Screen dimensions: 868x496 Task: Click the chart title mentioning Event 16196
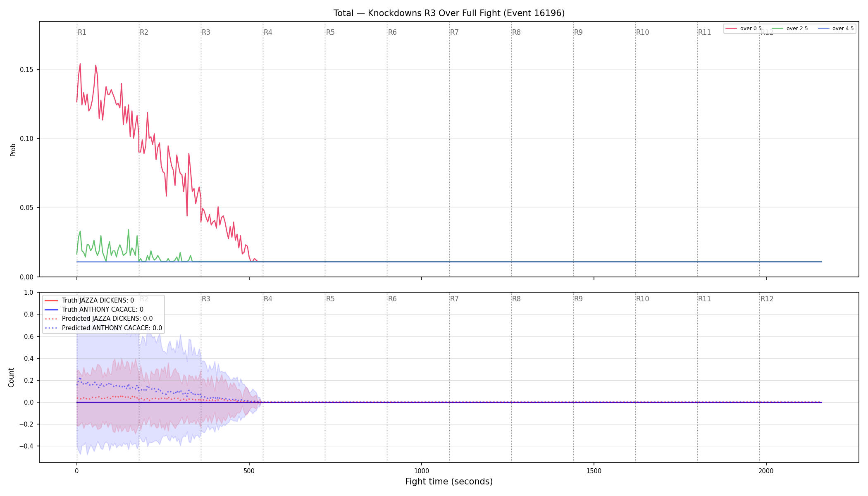click(449, 13)
